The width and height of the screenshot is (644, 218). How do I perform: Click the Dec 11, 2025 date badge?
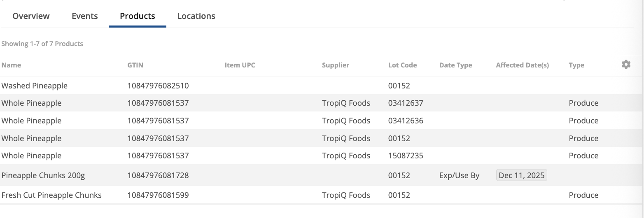pyautogui.click(x=522, y=175)
